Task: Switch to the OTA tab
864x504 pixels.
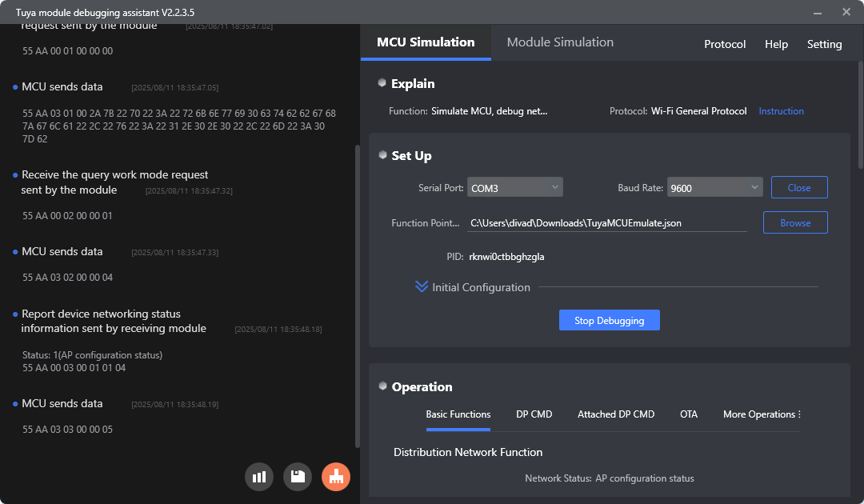Action: tap(688, 414)
